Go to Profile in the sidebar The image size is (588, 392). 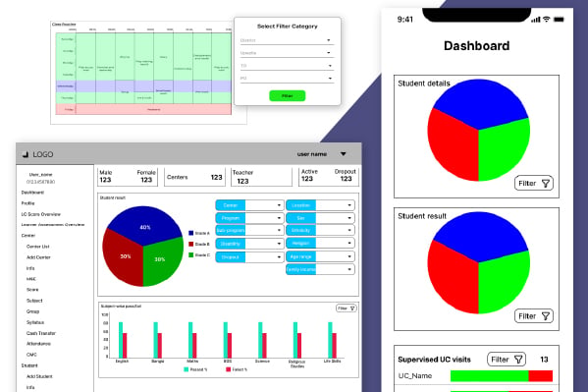tap(27, 203)
